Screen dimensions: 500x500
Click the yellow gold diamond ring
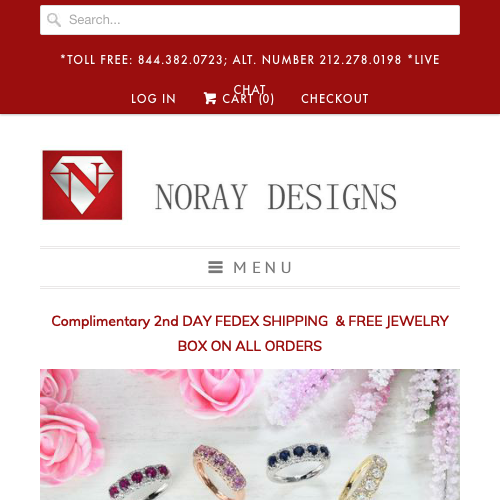[363, 478]
